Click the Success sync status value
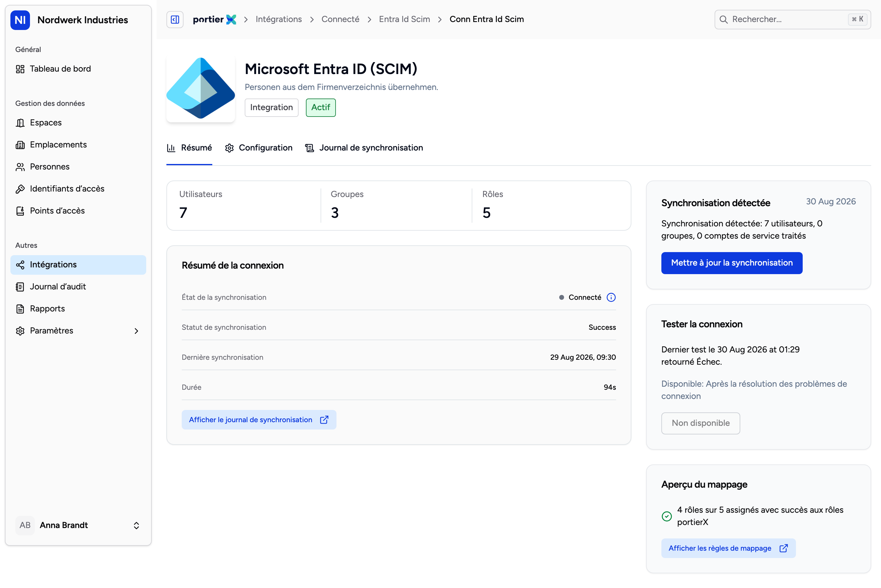Image resolution: width=881 pixels, height=588 pixels. [602, 327]
